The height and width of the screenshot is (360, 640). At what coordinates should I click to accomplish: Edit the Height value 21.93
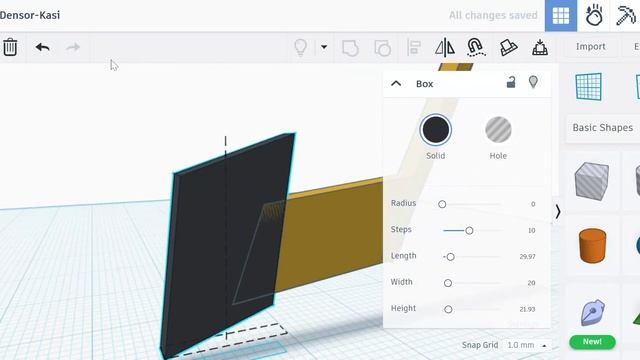(527, 309)
